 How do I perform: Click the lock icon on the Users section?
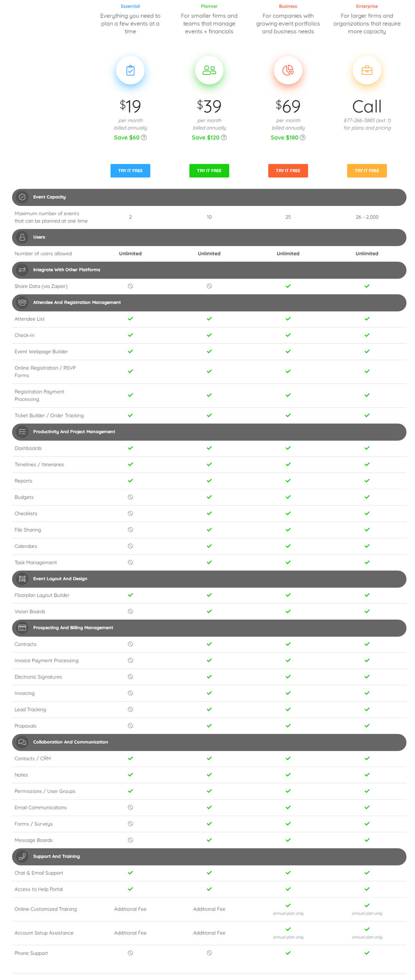click(22, 237)
